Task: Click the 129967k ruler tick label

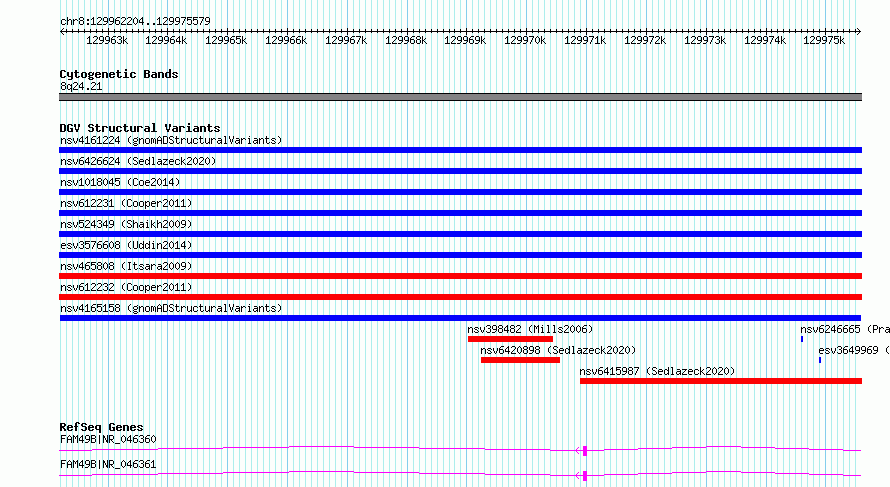Action: click(x=346, y=40)
